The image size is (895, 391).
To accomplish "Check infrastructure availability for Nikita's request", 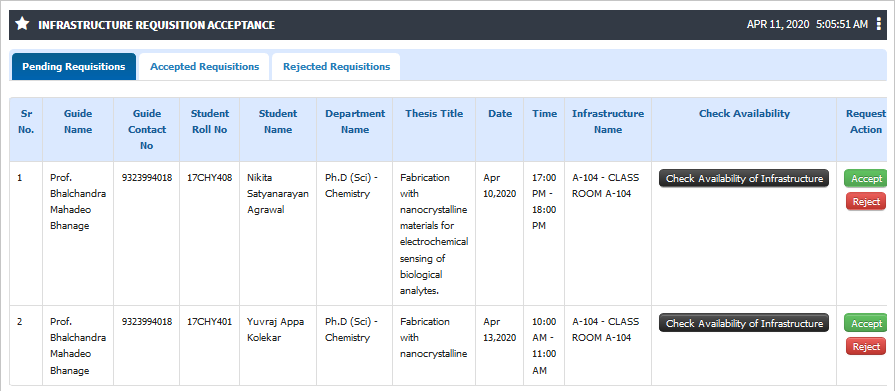I will click(x=744, y=178).
